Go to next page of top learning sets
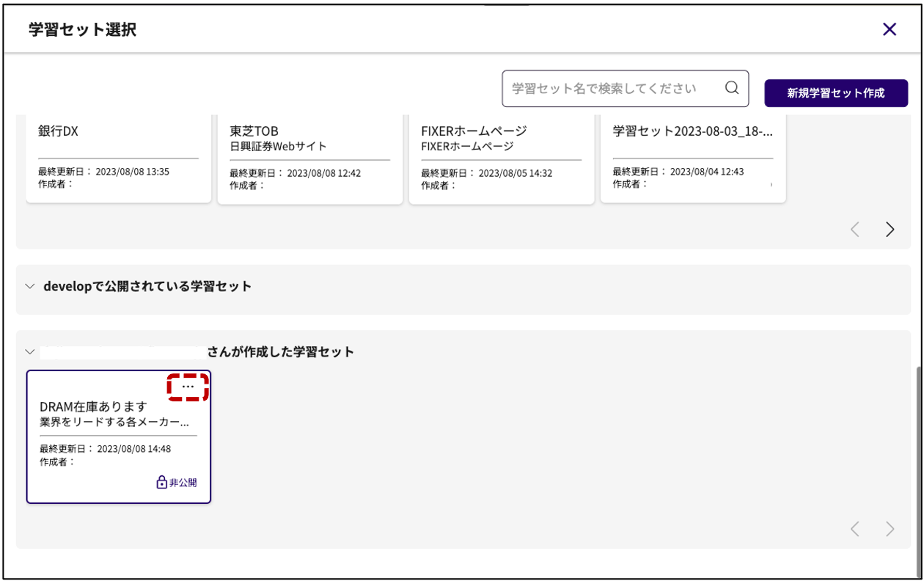924x581 pixels. coord(890,230)
